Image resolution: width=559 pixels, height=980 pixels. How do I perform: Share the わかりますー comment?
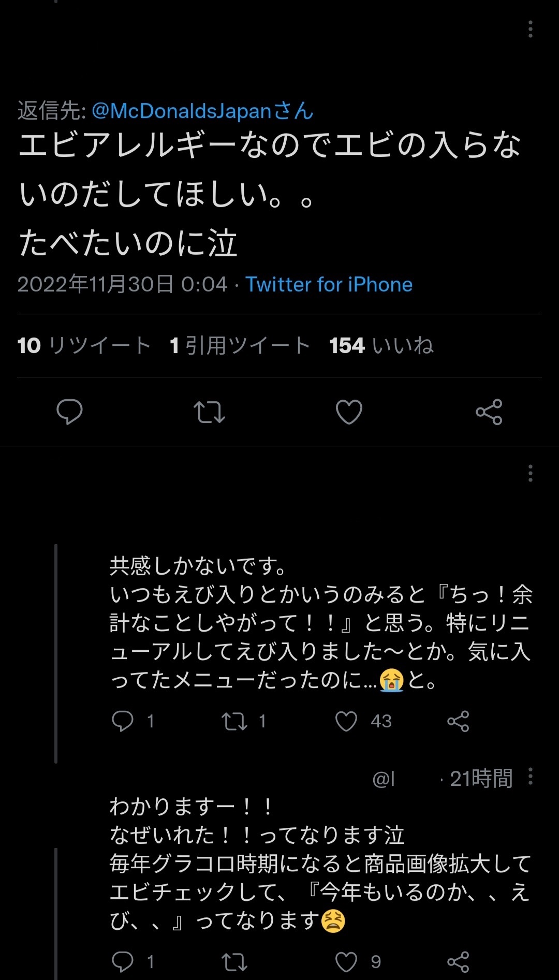[458, 962]
